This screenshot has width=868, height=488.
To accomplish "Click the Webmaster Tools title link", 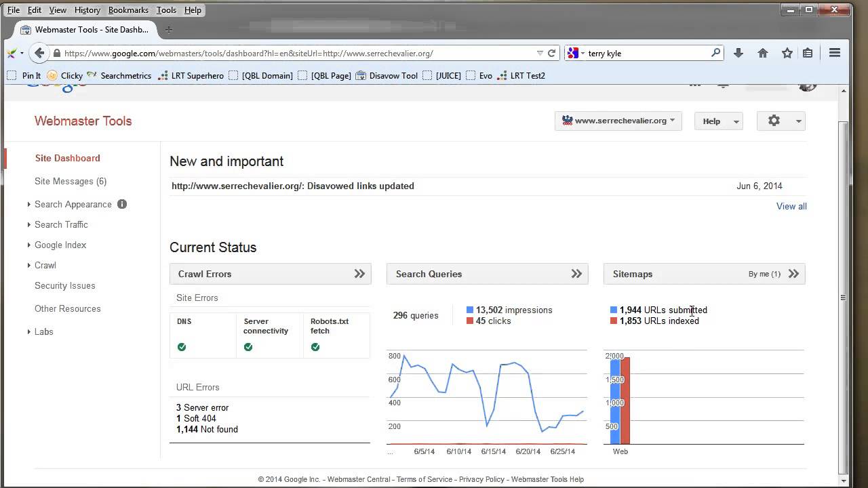I will pyautogui.click(x=83, y=121).
